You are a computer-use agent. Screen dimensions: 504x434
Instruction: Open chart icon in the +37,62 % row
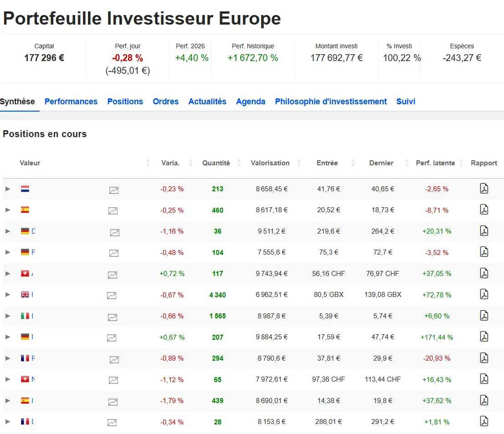[x=113, y=402]
